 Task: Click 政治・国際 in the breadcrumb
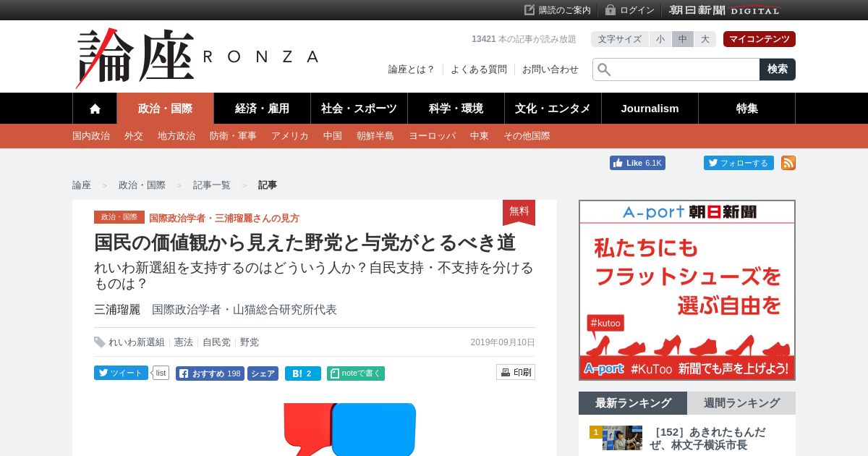coord(142,185)
